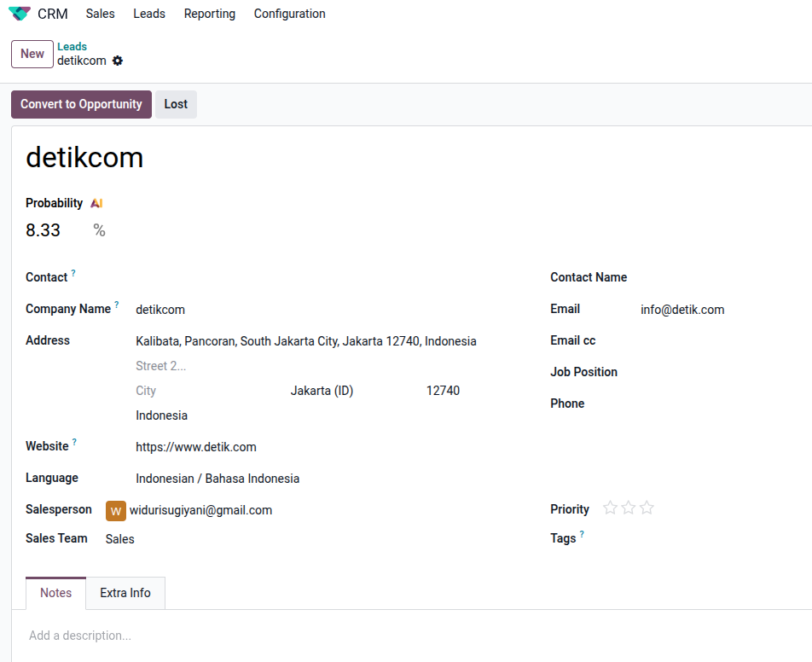The image size is (812, 662).
Task: Click the Contact field help tooltip icon
Action: pyautogui.click(x=73, y=273)
